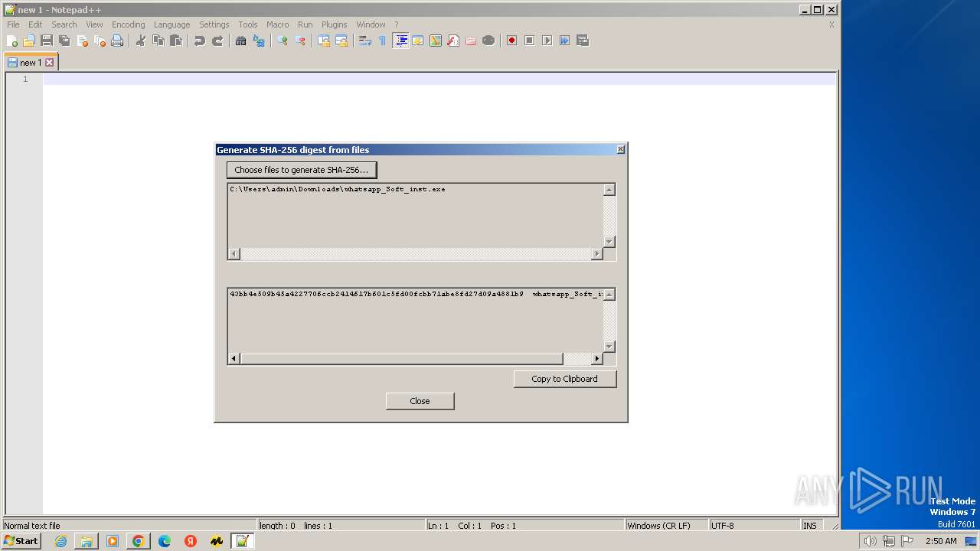Click 'Windows (CR LF)' in status bar
The height and width of the screenshot is (551, 980).
(x=658, y=526)
